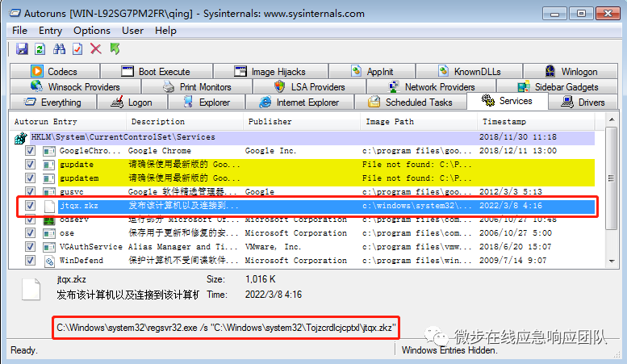The width and height of the screenshot is (627, 364).
Task: Uncheck the gusvc entry checkbox
Action: (30, 191)
